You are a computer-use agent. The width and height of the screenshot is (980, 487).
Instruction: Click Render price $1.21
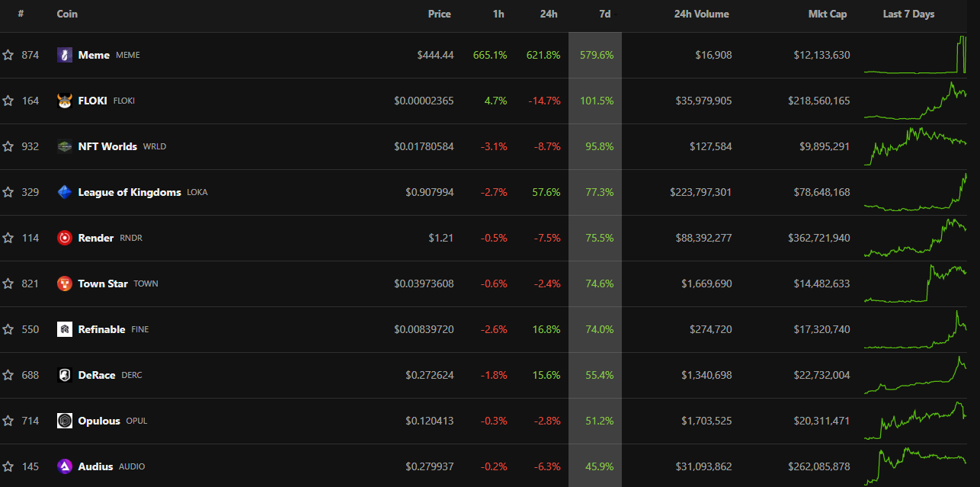coord(441,238)
